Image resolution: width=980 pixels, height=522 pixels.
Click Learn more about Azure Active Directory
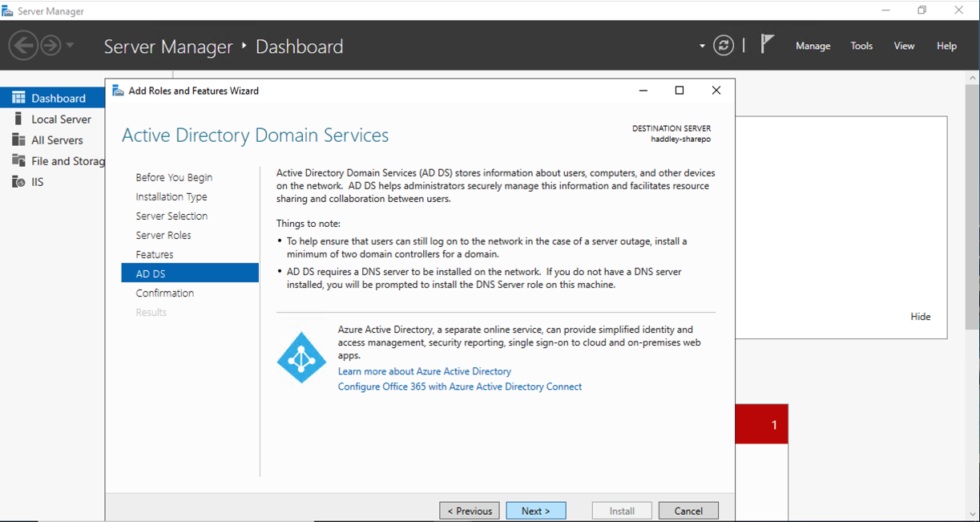(x=425, y=371)
